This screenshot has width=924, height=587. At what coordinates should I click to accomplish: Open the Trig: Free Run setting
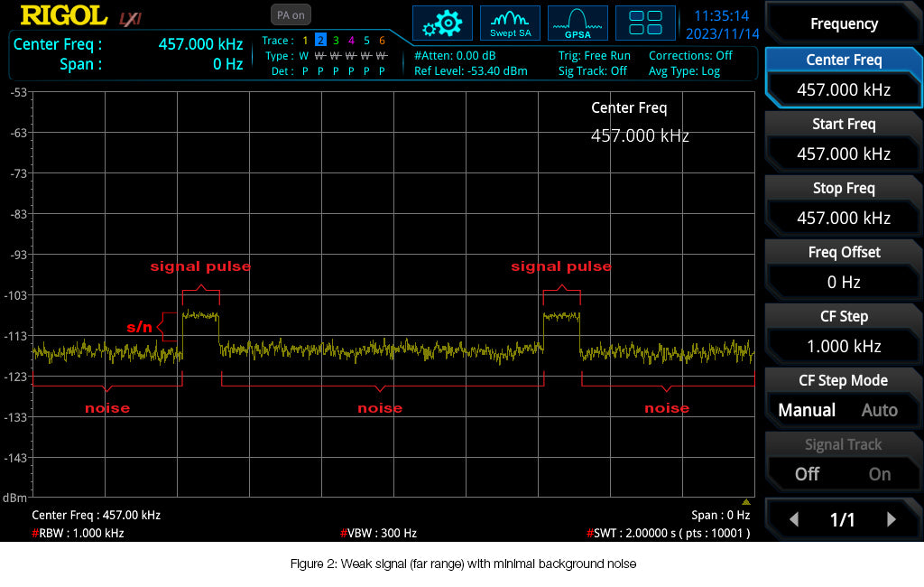point(594,55)
